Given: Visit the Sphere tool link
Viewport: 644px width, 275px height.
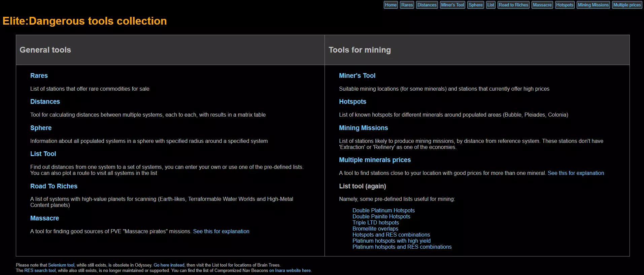Looking at the screenshot, I should pyautogui.click(x=41, y=128).
